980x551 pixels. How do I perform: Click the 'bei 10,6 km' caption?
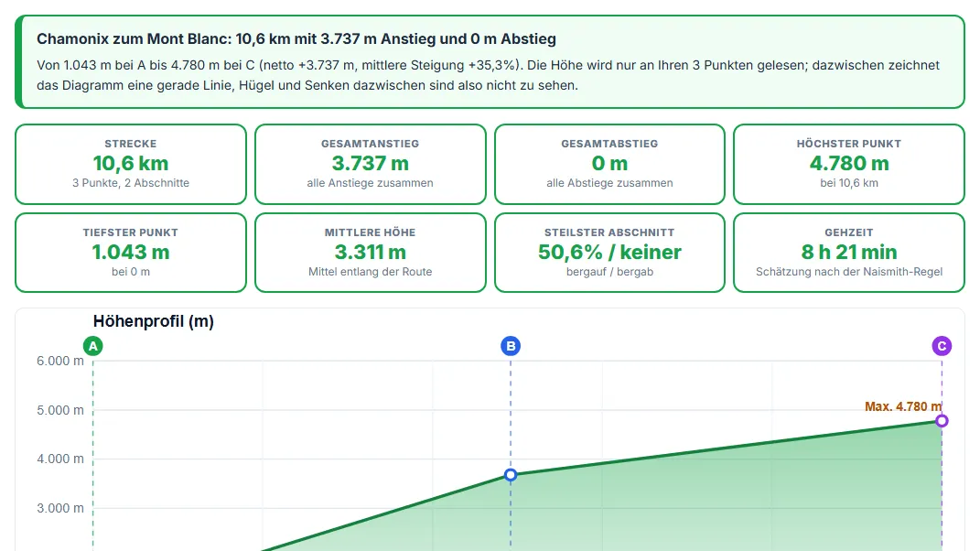849,183
